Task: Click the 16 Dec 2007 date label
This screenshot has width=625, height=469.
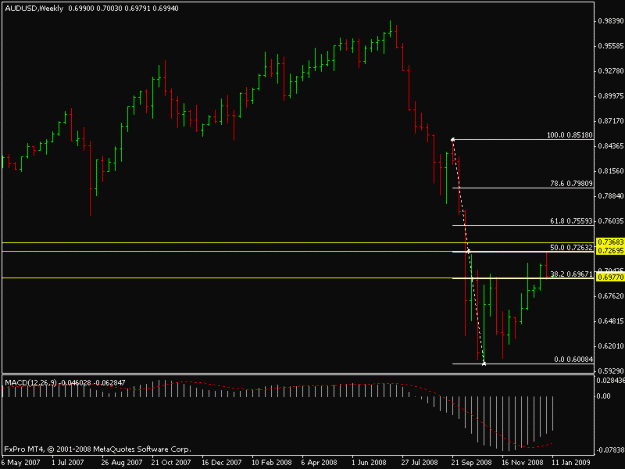Action: point(221,462)
